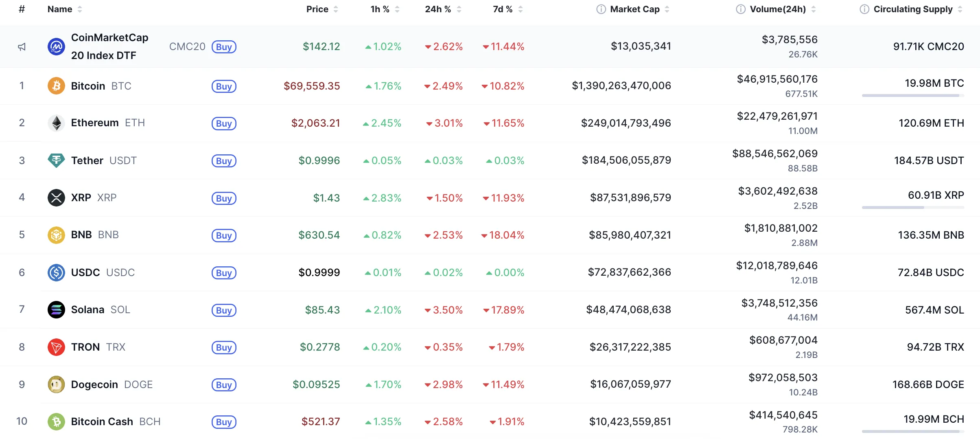Image resolution: width=980 pixels, height=439 pixels.
Task: Toggle ascending sort on the Price column
Action: coord(336,9)
